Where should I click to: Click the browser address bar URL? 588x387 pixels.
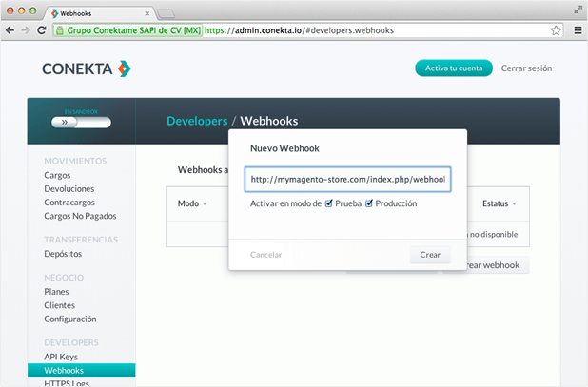pyautogui.click(x=300, y=30)
